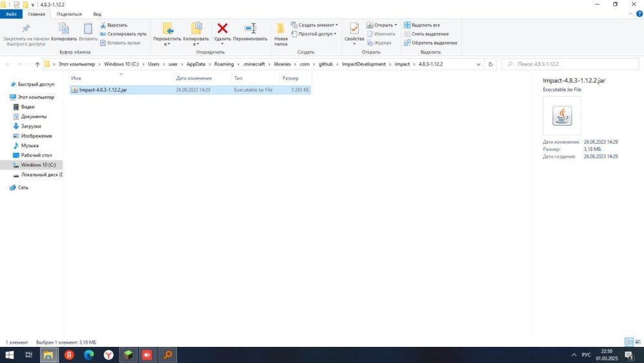
Task: Sort by Дата изменения column
Action: [202, 78]
